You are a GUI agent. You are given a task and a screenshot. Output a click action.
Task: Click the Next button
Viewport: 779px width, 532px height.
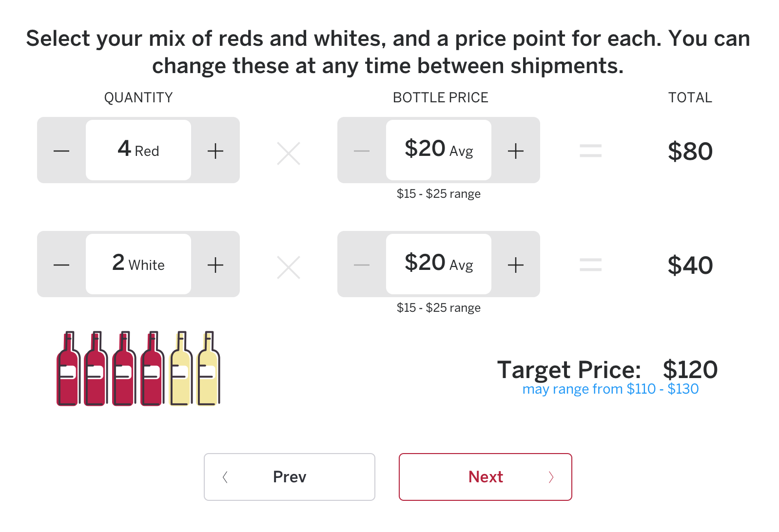point(485,476)
